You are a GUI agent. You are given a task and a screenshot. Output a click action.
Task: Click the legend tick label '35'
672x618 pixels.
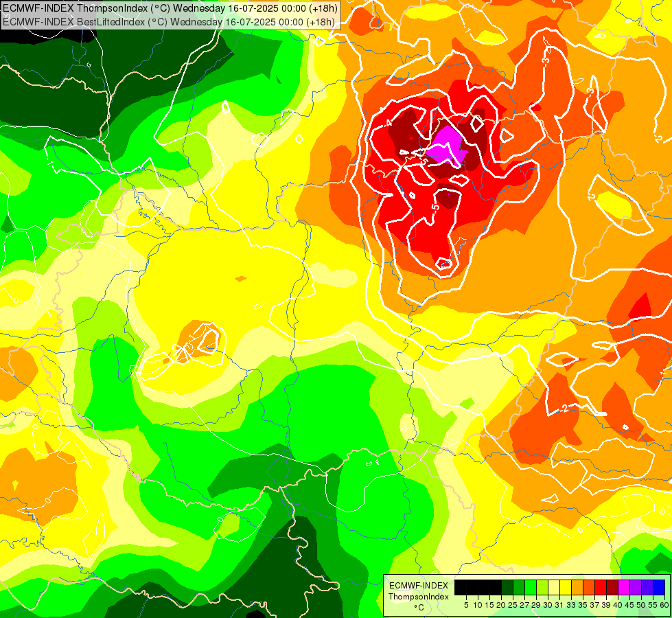(583, 605)
